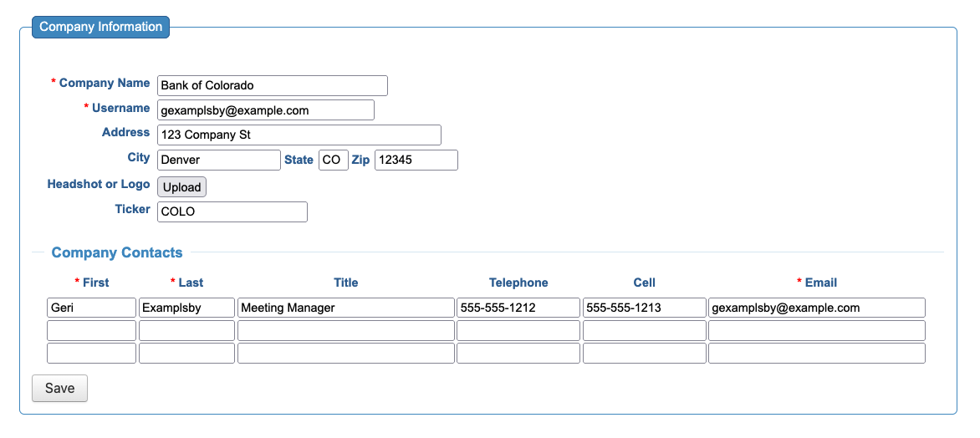Screen dimensions: 980x438
Task: Click the Ticker field showing COLO
Action: click(x=232, y=211)
